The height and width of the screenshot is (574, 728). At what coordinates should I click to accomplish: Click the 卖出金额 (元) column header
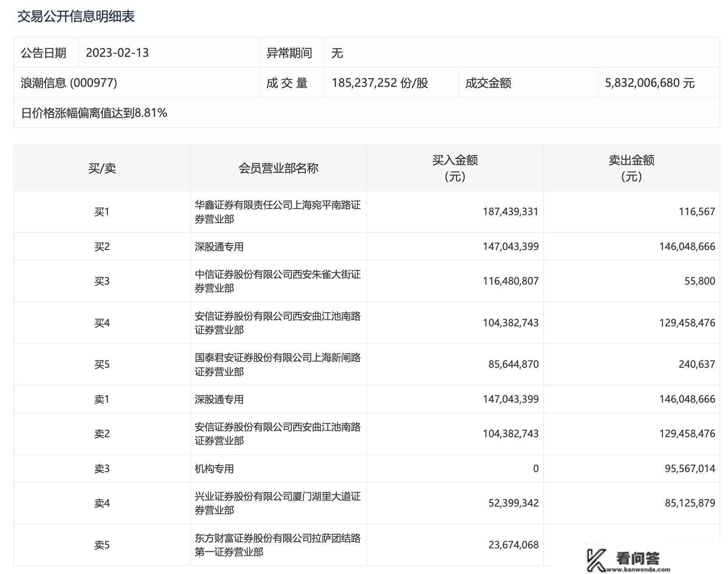[631, 168]
